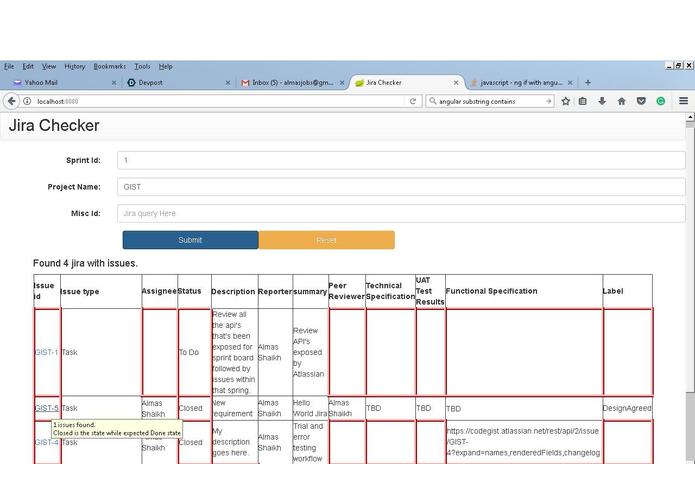This screenshot has width=695, height=494.
Task: Switch to the javascript ng-if tab
Action: [521, 82]
